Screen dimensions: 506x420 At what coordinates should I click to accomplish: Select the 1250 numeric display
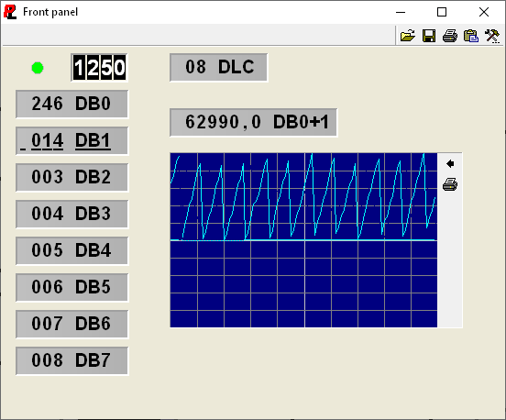(99, 68)
